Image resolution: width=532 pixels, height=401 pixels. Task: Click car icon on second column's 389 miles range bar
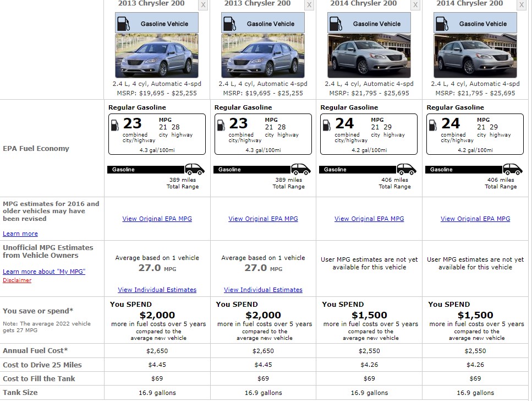pos(301,169)
